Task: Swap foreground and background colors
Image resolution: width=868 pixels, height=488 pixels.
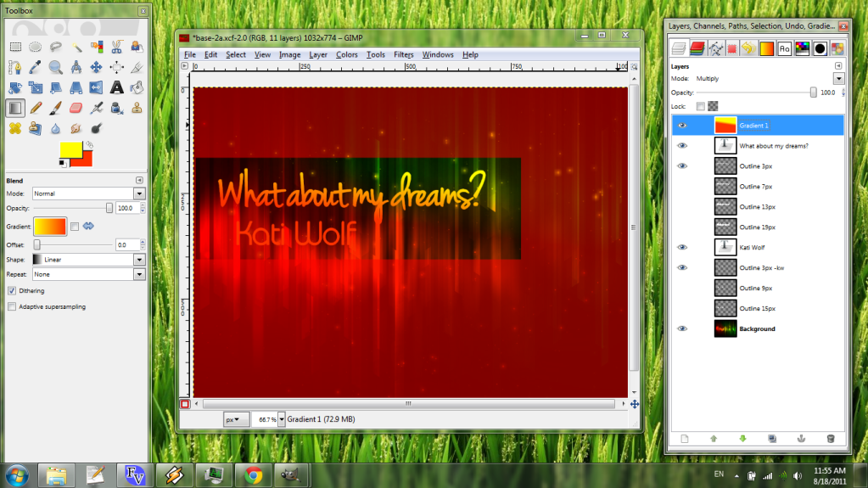Action: (89, 146)
